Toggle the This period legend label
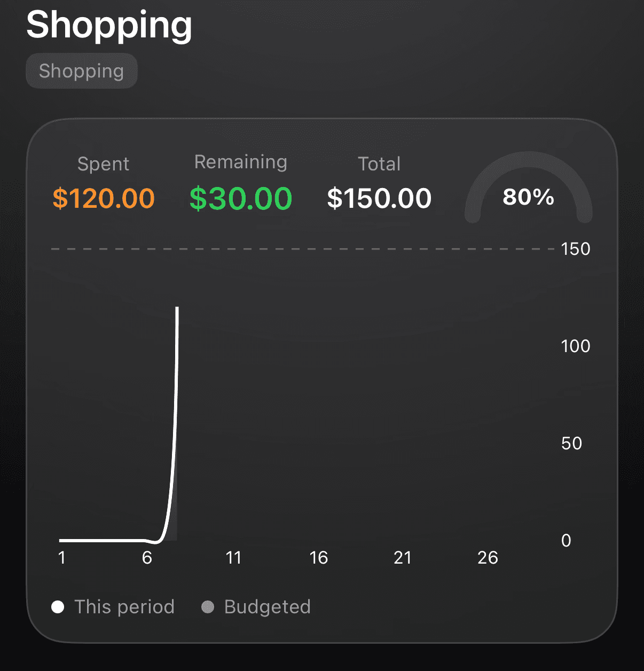This screenshot has height=671, width=644. [x=124, y=607]
